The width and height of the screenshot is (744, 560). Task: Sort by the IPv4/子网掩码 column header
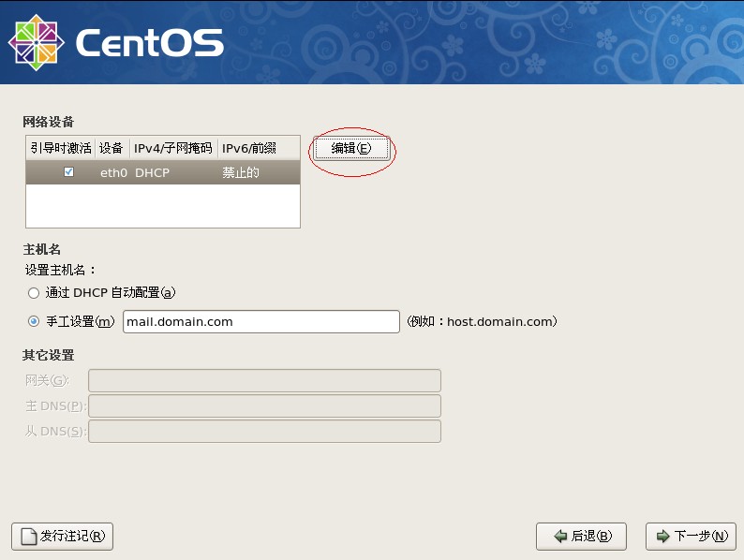pos(173,148)
